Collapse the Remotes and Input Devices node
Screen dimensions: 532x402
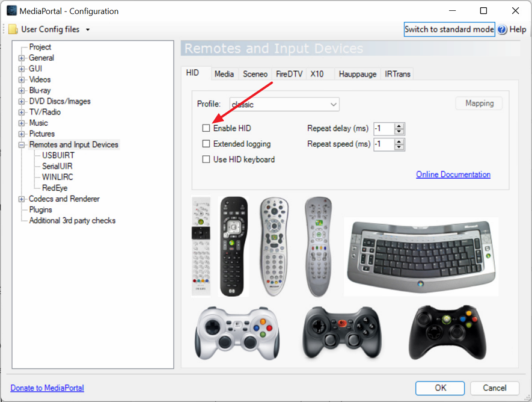[x=22, y=145]
